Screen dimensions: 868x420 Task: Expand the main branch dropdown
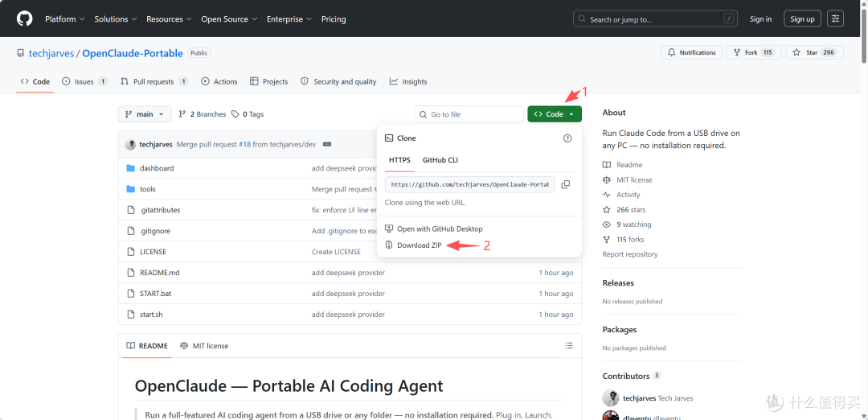click(145, 114)
